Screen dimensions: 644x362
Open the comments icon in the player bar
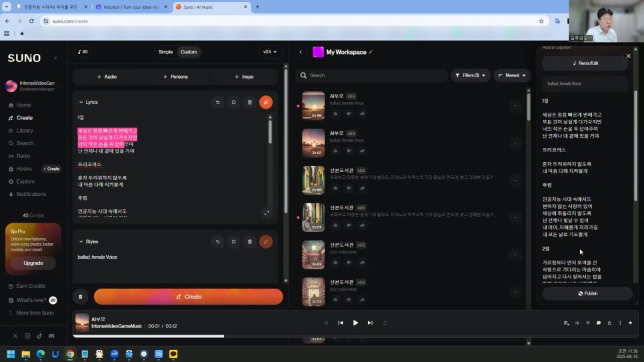(x=599, y=323)
